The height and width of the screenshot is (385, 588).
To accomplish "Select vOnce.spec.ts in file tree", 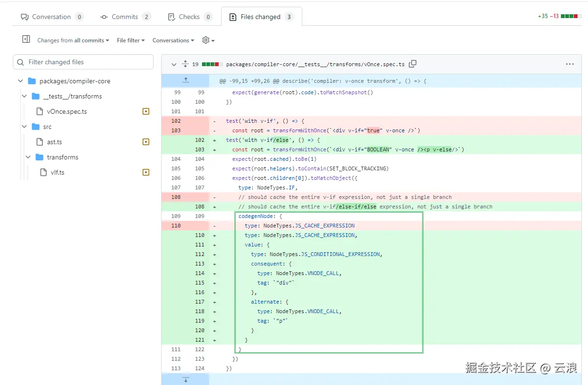I will coord(67,111).
